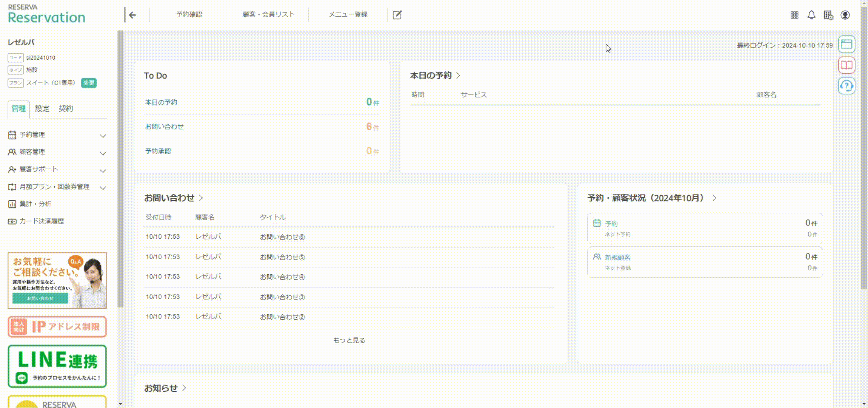Click the RESERVA banner at sidebar bottom
This screenshot has height=408, width=868.
(x=57, y=402)
